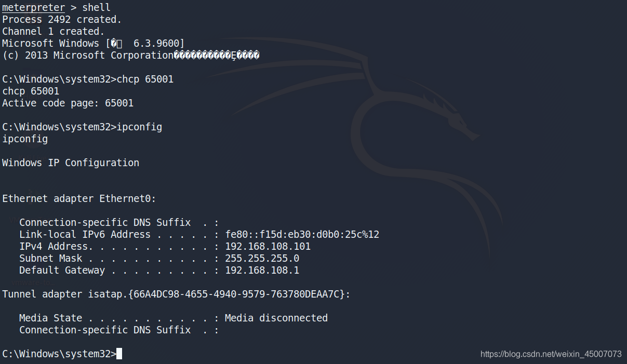
Task: Click the 'Ethernet adapter Ethernet0:' line
Action: point(79,198)
